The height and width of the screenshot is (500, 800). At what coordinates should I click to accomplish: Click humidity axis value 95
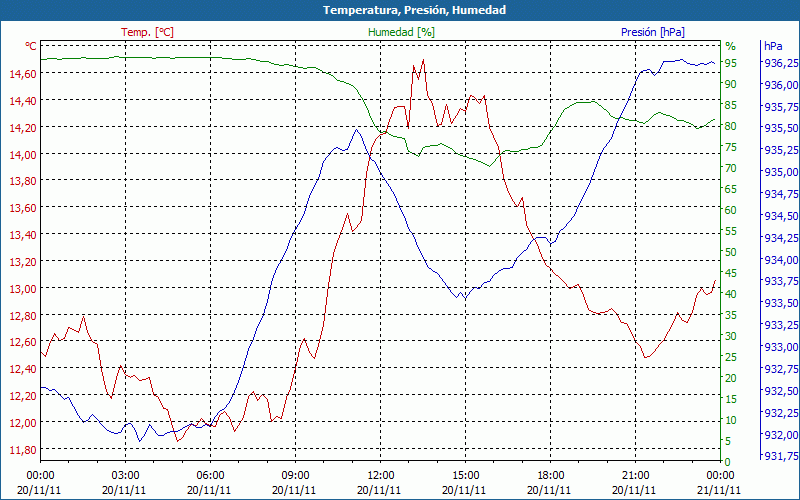(x=731, y=63)
